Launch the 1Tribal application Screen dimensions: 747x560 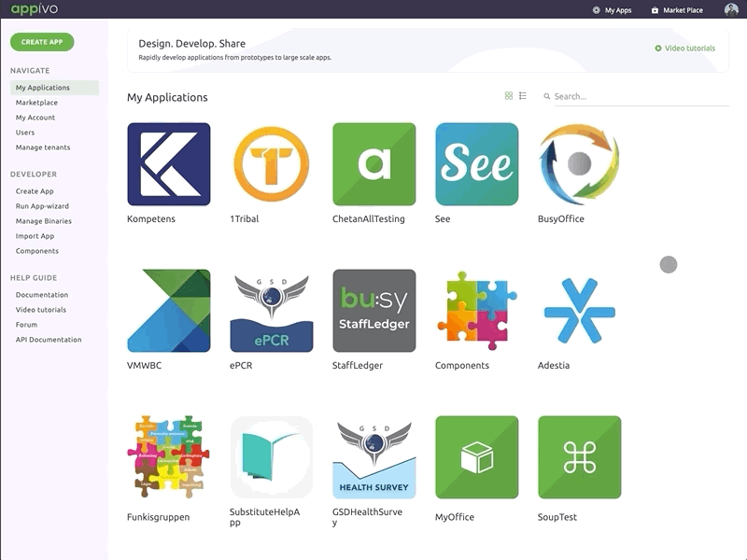tap(271, 163)
